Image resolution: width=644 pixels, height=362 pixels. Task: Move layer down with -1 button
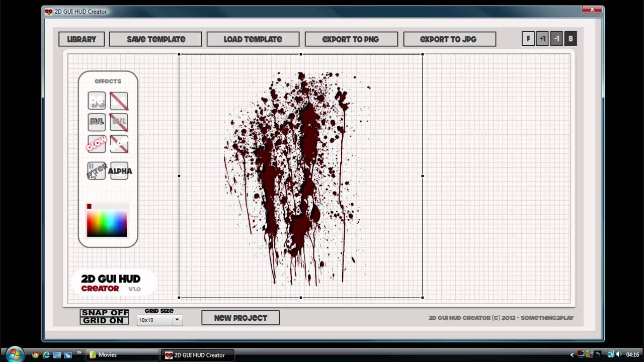tap(556, 39)
